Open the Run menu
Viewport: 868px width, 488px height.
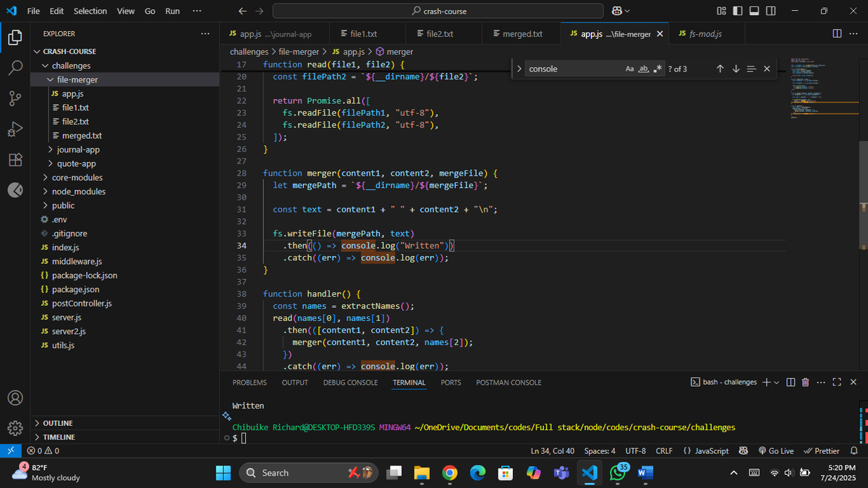172,11
